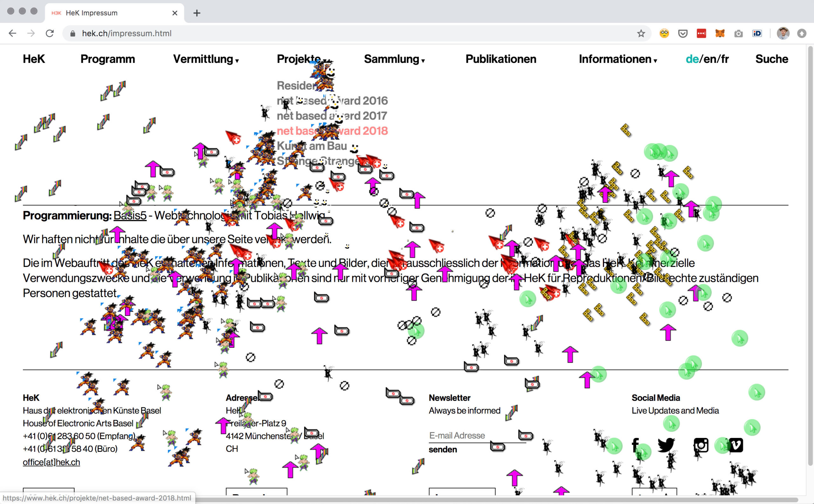Expand the Informationen dropdown menu
Viewport: 814px width, 504px height.
(x=617, y=59)
